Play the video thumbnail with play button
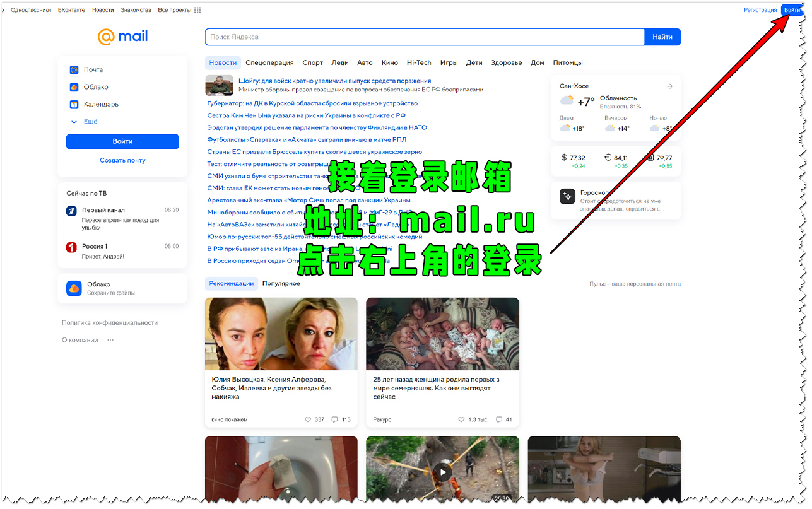 click(443, 472)
